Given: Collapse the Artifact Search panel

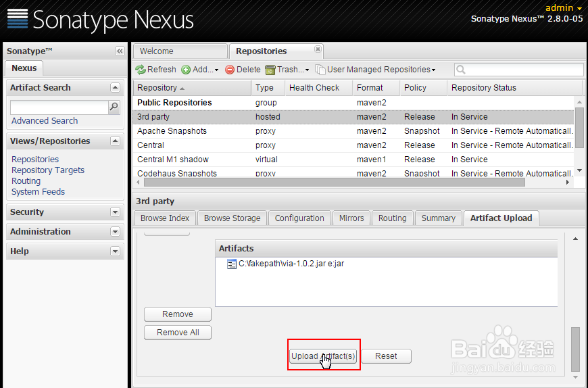Looking at the screenshot, I should pyautogui.click(x=115, y=88).
